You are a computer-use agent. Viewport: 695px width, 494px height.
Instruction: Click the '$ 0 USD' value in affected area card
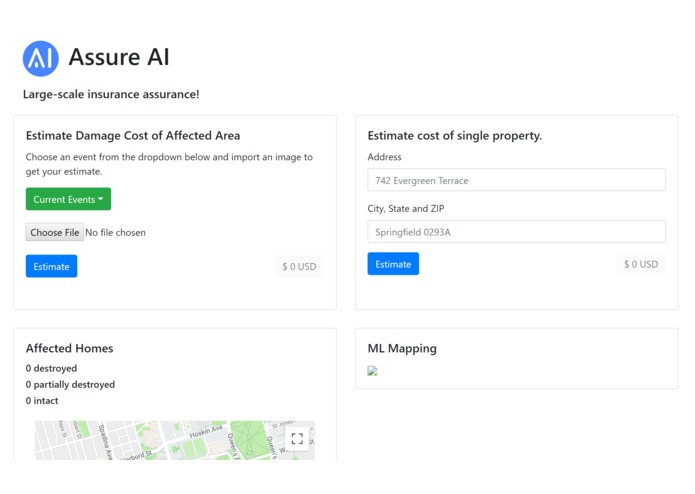click(299, 266)
